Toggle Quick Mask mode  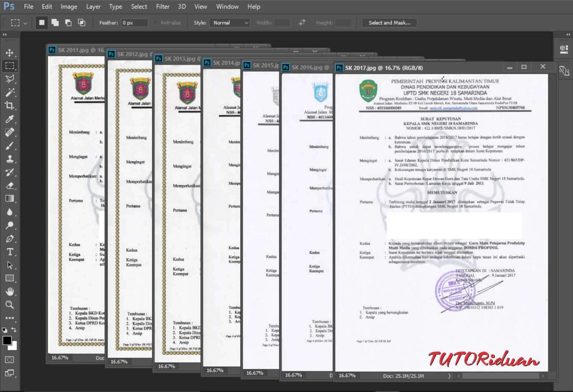point(10,360)
